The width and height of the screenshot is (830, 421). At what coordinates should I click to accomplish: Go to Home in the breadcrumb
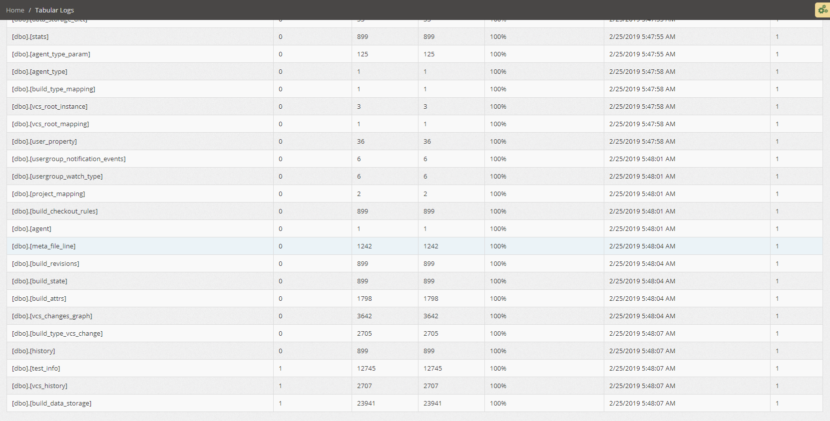15,10
